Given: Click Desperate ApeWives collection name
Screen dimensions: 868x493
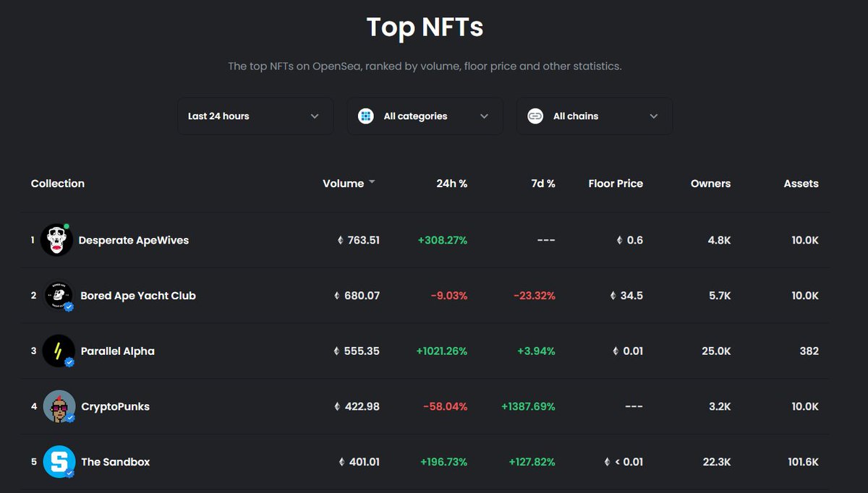Looking at the screenshot, I should 134,240.
